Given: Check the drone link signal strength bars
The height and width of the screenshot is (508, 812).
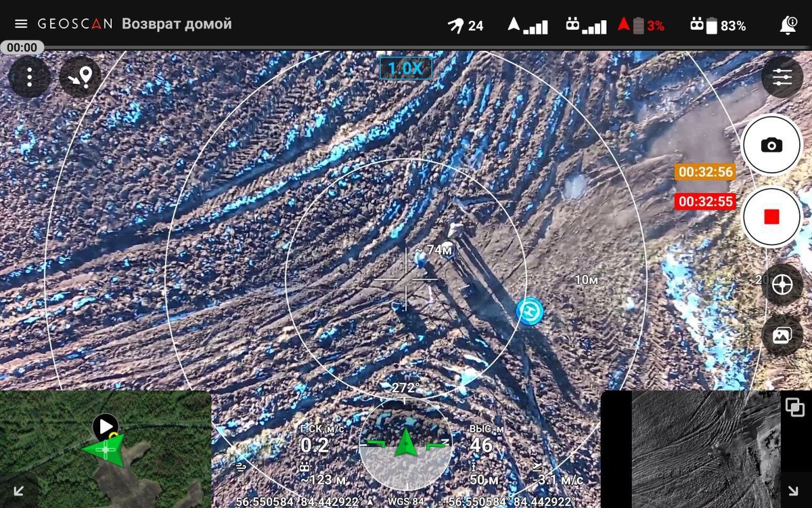Looking at the screenshot, I should point(528,26).
